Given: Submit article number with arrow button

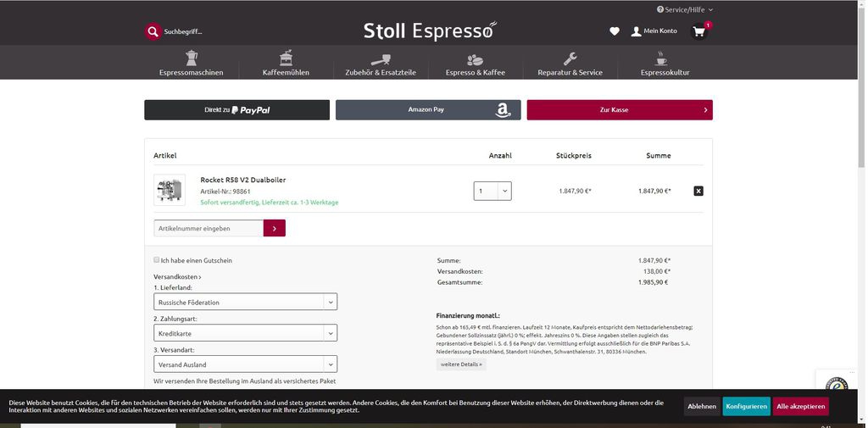Looking at the screenshot, I should [x=275, y=228].
